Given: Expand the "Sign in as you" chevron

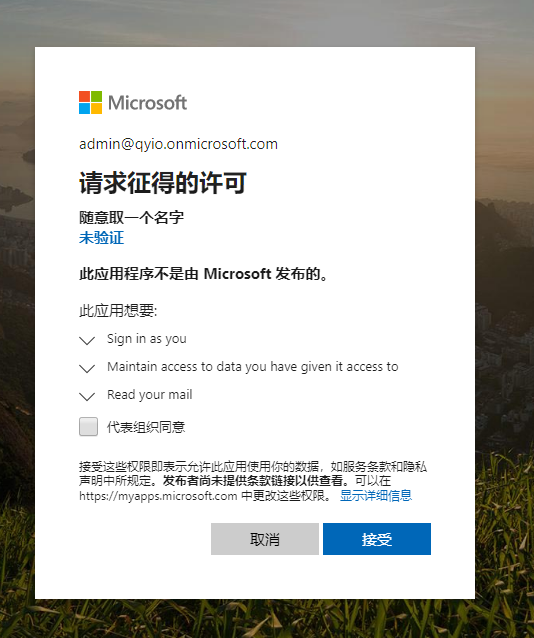Looking at the screenshot, I should 87,340.
